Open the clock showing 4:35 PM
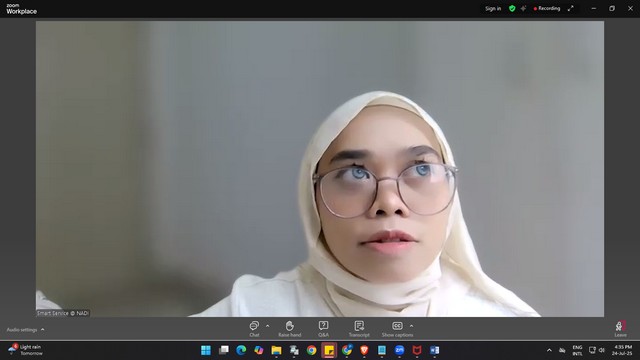The height and width of the screenshot is (360, 640). coord(622,350)
